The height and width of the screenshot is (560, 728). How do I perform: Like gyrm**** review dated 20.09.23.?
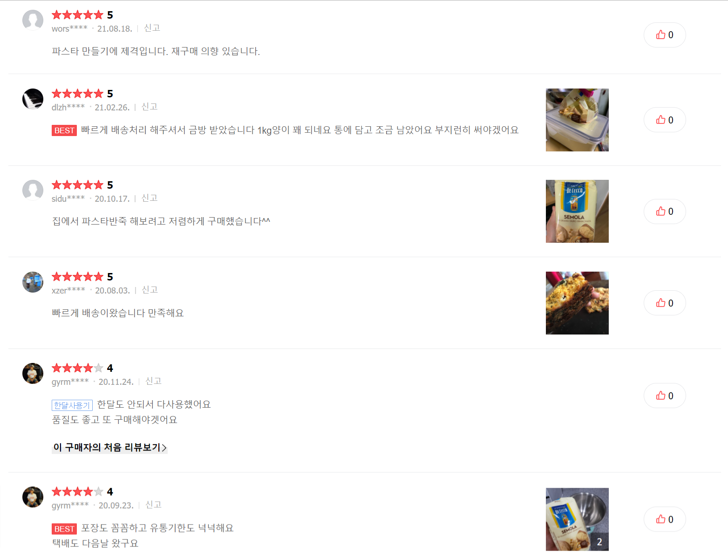tap(665, 519)
